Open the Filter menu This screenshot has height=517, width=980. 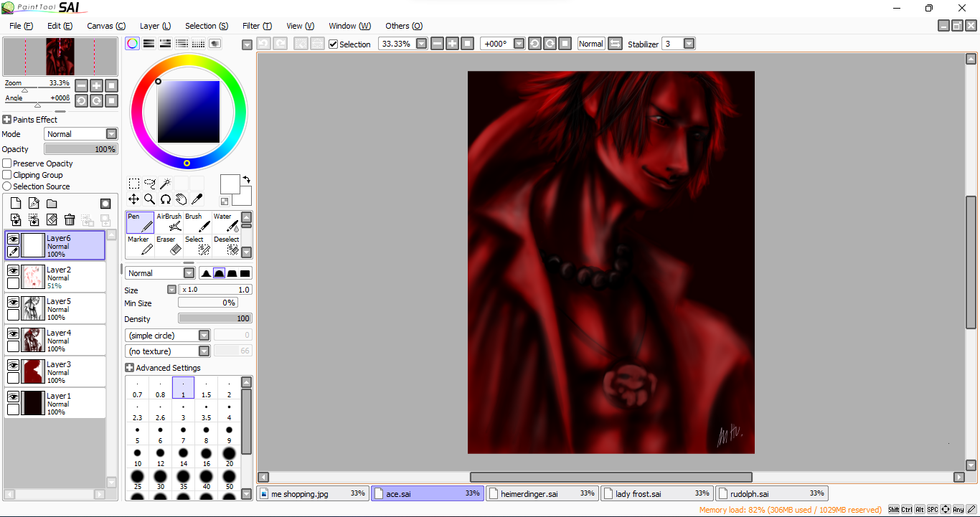pyautogui.click(x=257, y=26)
